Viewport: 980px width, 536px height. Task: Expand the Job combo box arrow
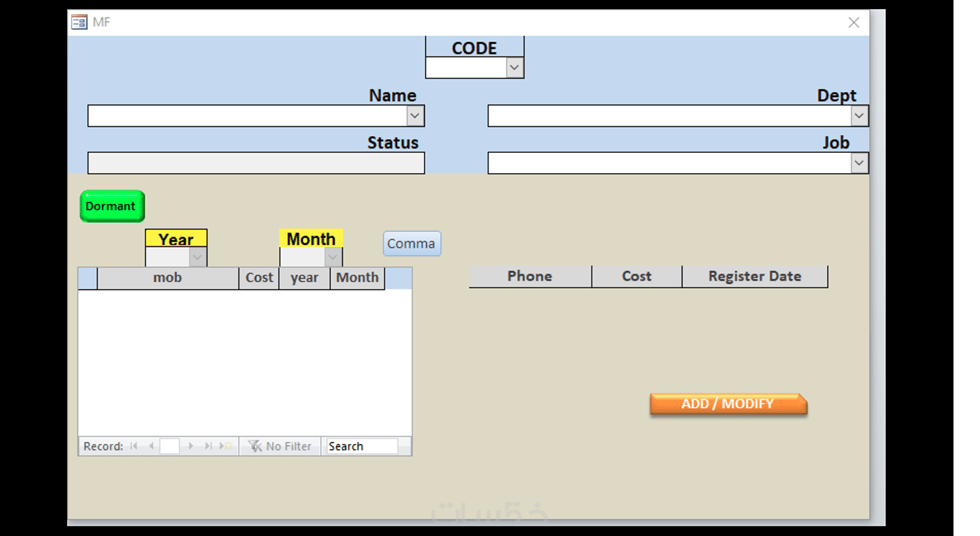click(x=859, y=163)
